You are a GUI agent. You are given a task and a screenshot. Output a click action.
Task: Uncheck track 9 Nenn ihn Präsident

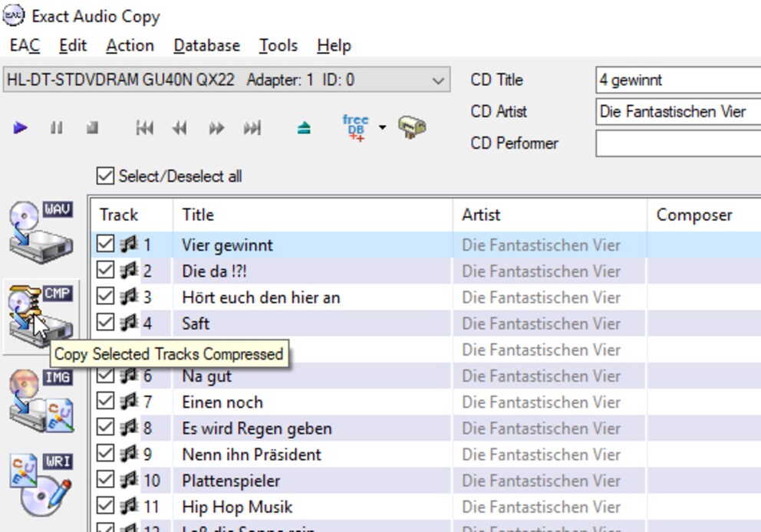(105, 454)
